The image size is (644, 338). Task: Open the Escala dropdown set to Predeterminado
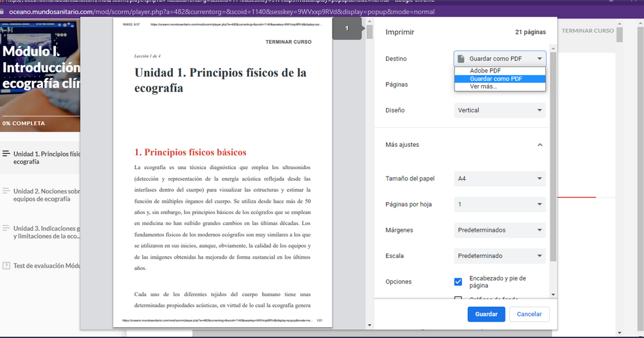coord(500,255)
